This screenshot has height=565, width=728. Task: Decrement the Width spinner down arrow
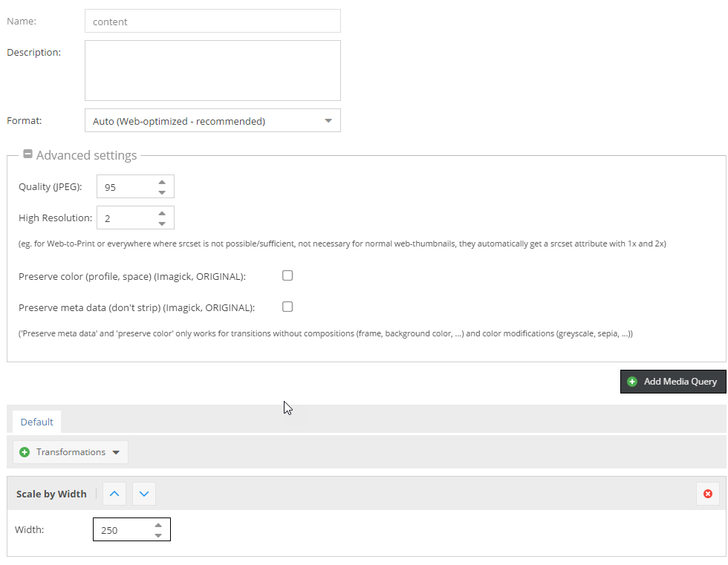pos(158,535)
